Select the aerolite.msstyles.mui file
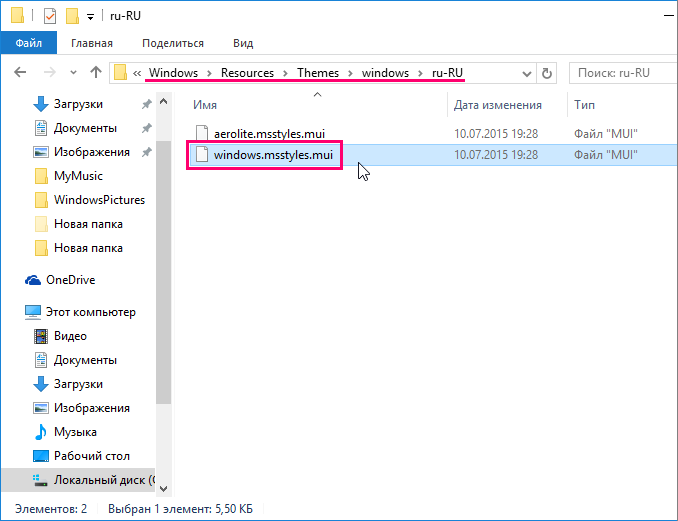678x521 pixels. click(269, 134)
